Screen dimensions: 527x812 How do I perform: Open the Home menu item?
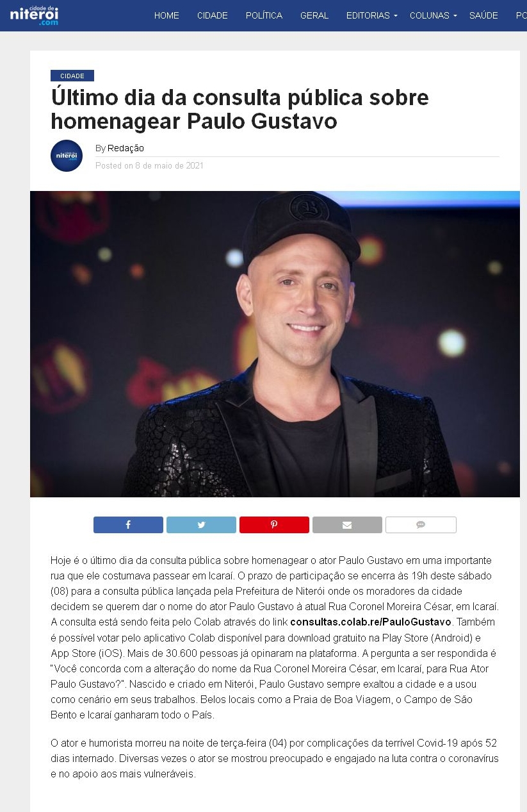(x=166, y=15)
